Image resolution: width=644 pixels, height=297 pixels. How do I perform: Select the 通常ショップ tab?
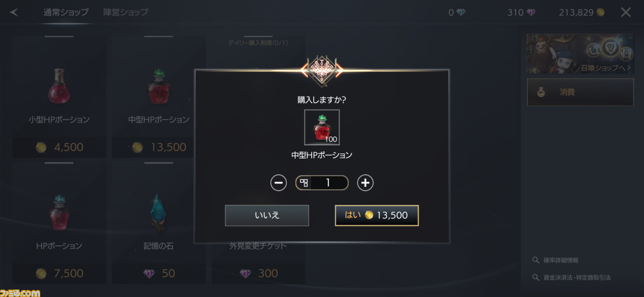click(x=66, y=12)
